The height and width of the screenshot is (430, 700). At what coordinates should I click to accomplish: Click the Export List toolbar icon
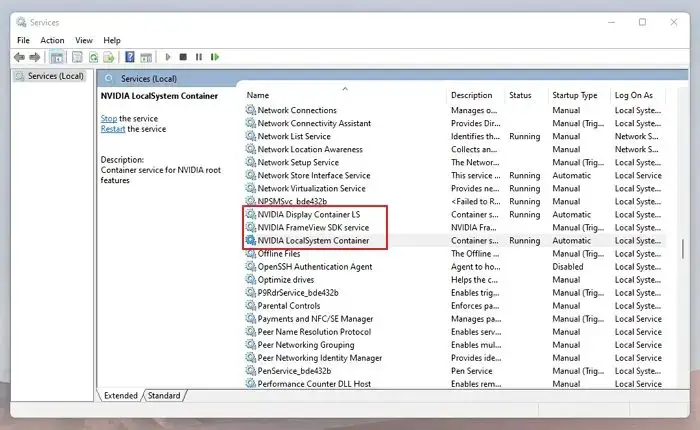pyautogui.click(x=108, y=57)
